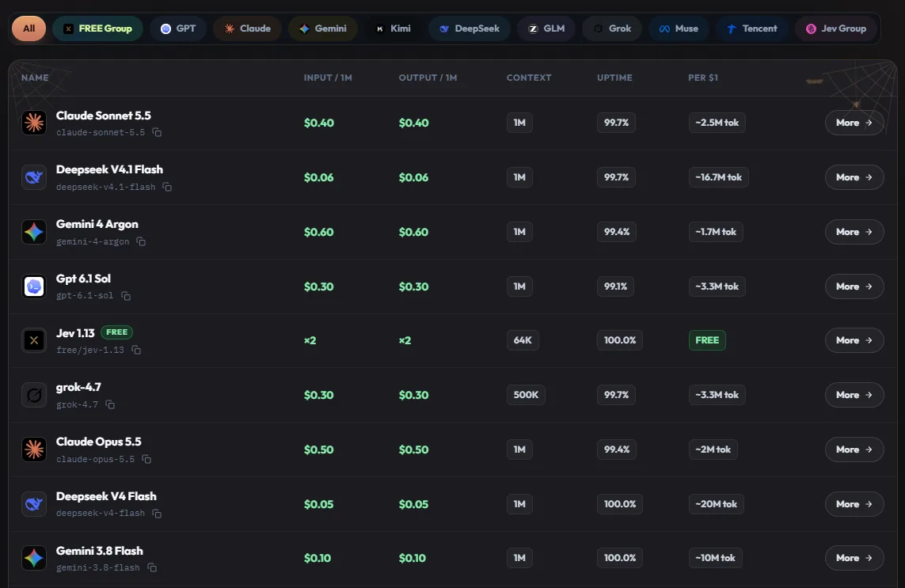Choose the Kimi provider filter
Image resolution: width=905 pixels, height=588 pixels.
click(393, 28)
